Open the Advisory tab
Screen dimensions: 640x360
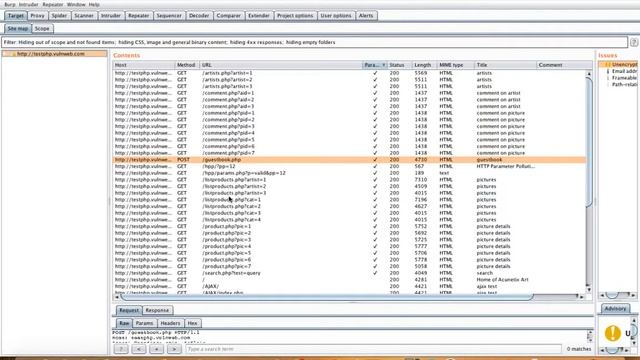click(x=615, y=309)
